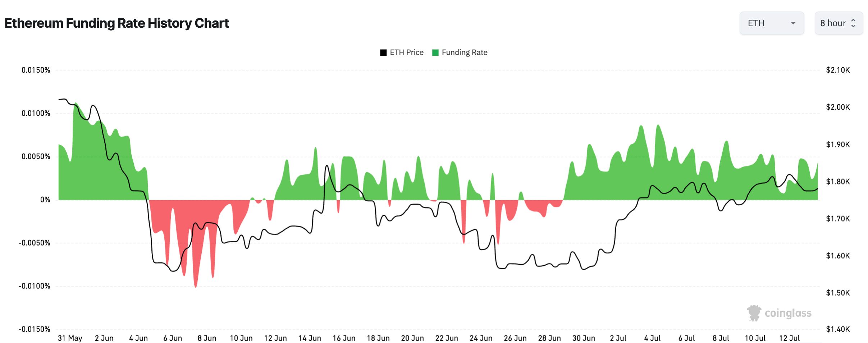Click the 12 Jul x-axis label
The height and width of the screenshot is (343, 868).
789,338
